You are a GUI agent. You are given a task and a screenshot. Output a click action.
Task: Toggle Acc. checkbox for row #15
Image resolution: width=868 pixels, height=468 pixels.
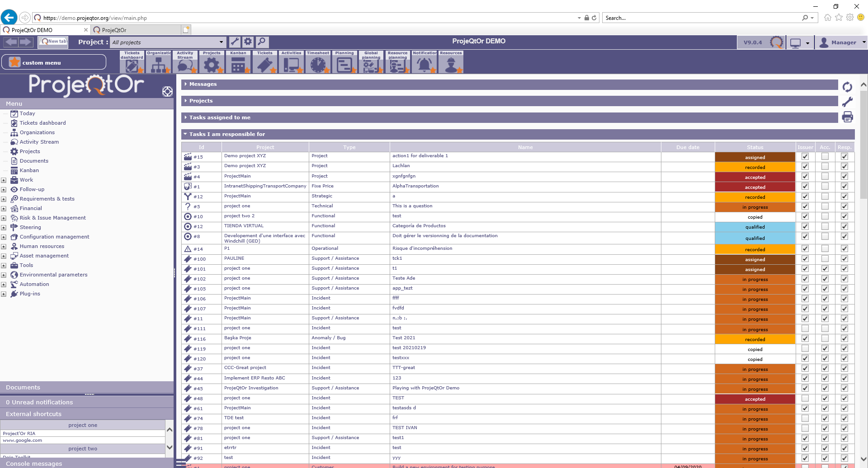(825, 157)
